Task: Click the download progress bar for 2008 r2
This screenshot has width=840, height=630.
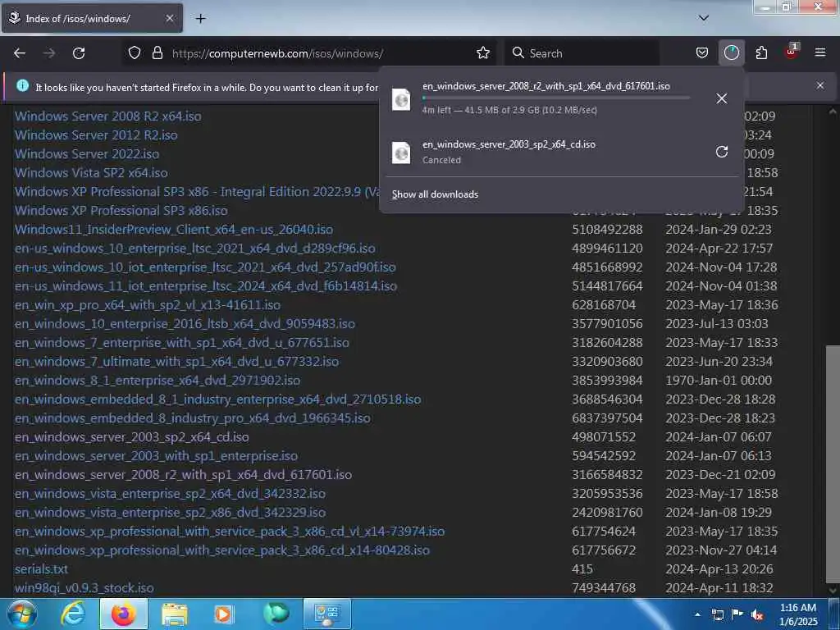Action: pos(556,98)
